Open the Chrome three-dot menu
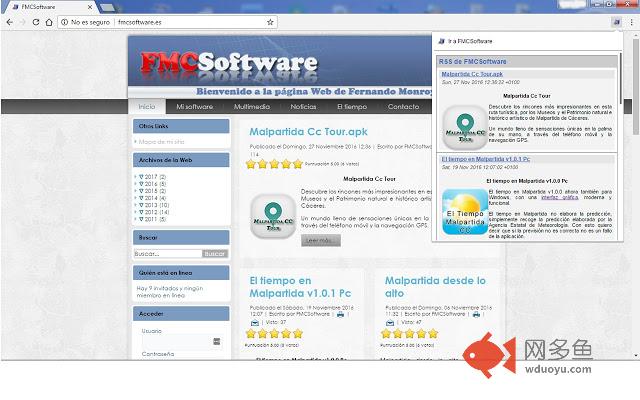The image size is (640, 400). click(x=631, y=22)
